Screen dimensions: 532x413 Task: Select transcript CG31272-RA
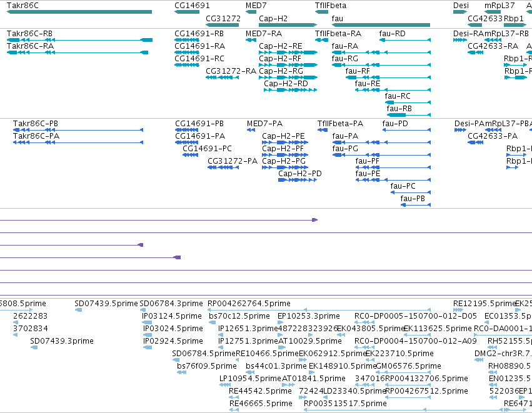tap(231, 71)
